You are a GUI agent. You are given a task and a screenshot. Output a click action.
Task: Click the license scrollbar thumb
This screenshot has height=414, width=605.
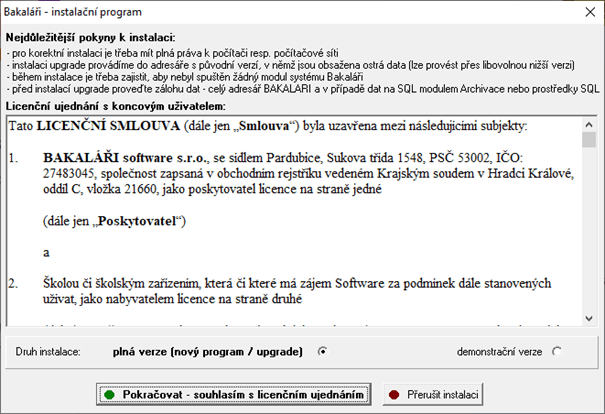click(x=589, y=140)
